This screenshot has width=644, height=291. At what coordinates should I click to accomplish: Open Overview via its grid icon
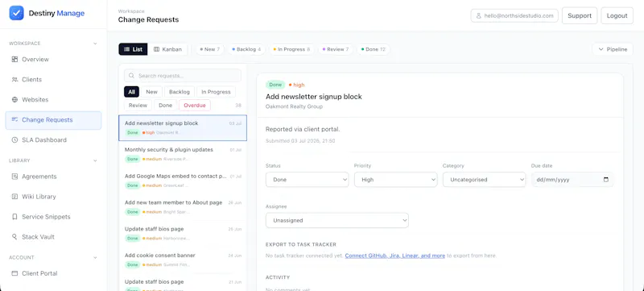tap(14, 59)
